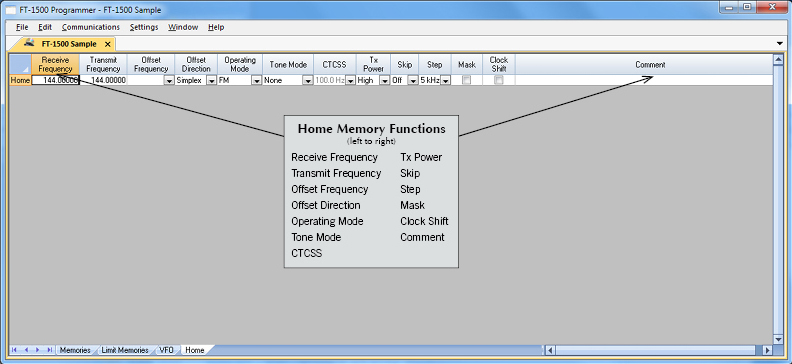Open the Offset Direction Simplex dropdown

tap(212, 80)
